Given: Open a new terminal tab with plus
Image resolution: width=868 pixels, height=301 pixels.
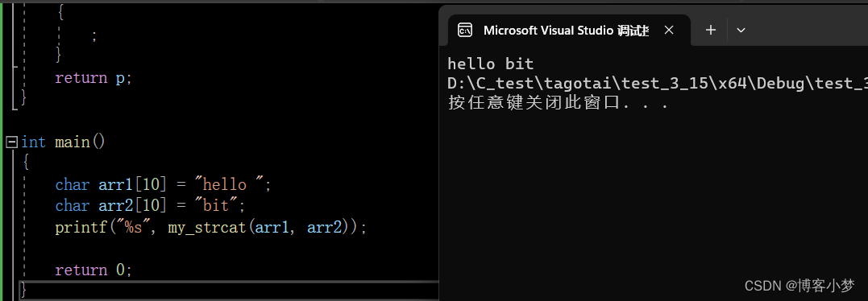Looking at the screenshot, I should [x=711, y=30].
